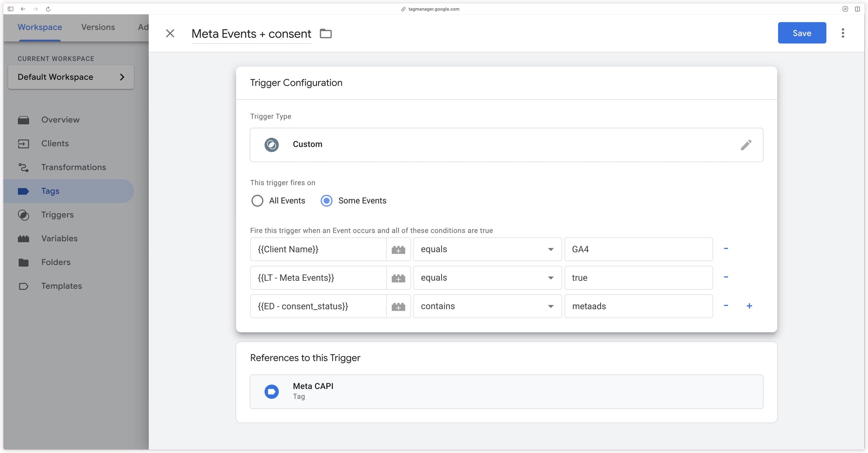Select the All Events radio button
Image resolution: width=868 pixels, height=453 pixels.
(x=257, y=201)
